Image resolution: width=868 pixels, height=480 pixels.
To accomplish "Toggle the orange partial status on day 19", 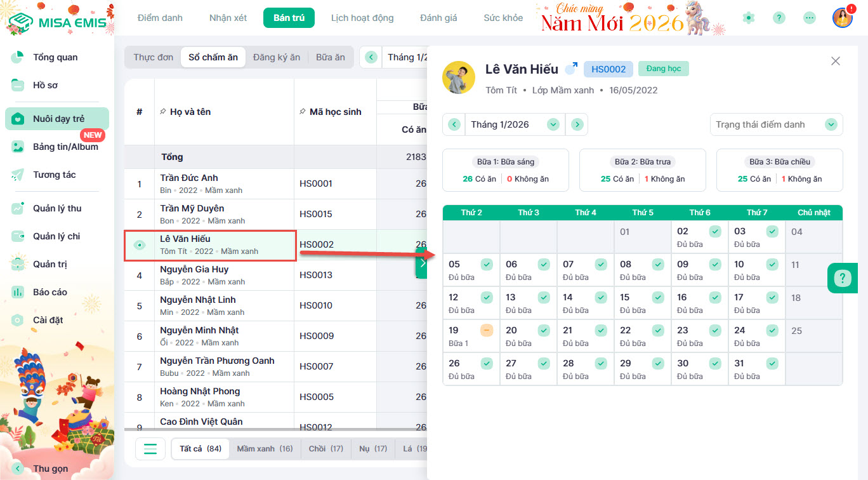I will [x=487, y=330].
